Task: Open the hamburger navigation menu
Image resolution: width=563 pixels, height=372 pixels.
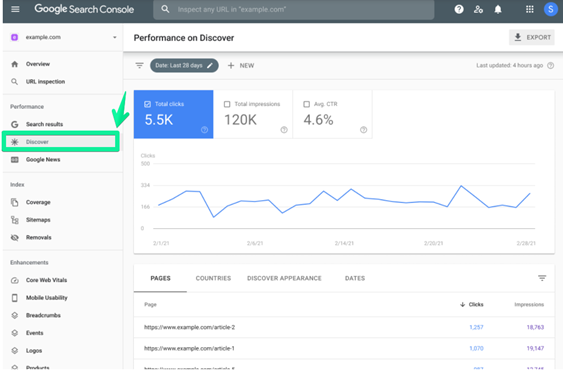Action: [15, 9]
